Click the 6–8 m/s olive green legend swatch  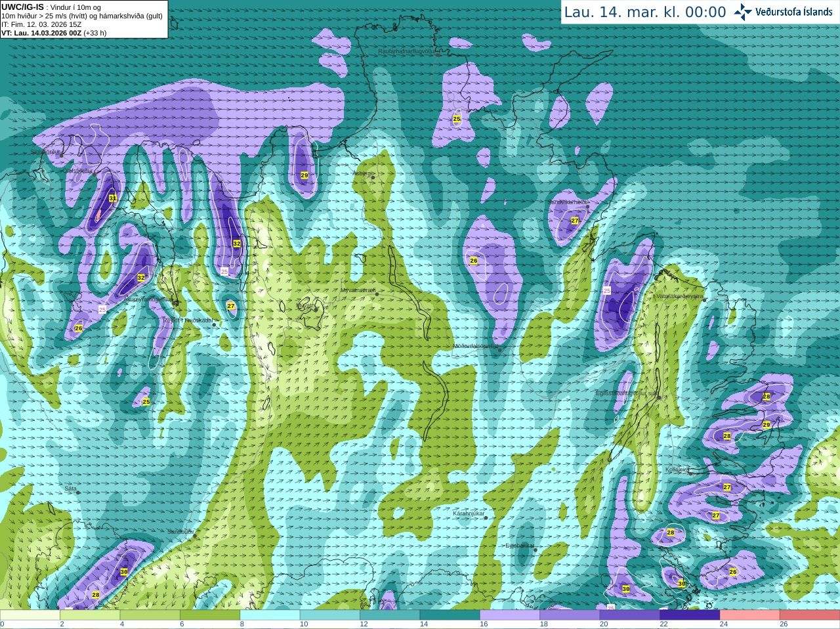coord(210,615)
